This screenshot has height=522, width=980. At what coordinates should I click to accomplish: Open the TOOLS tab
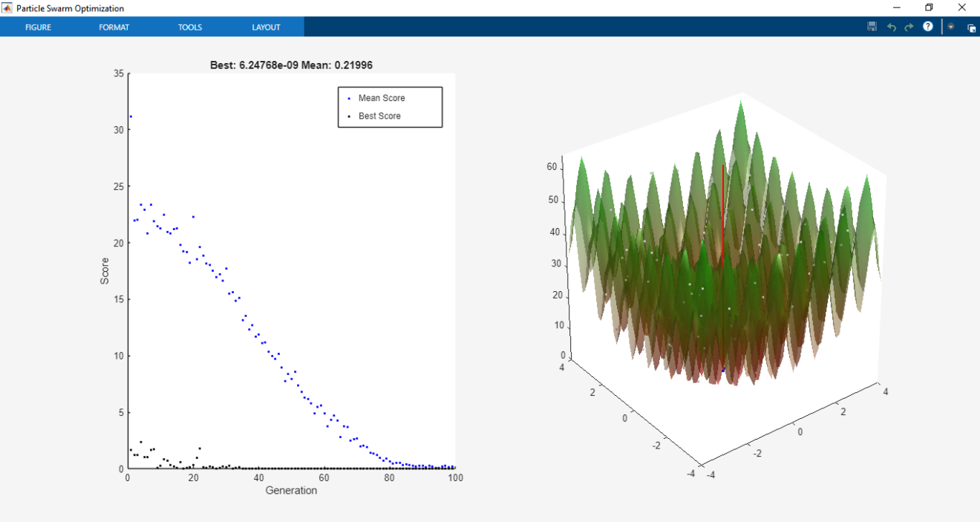pos(190,27)
